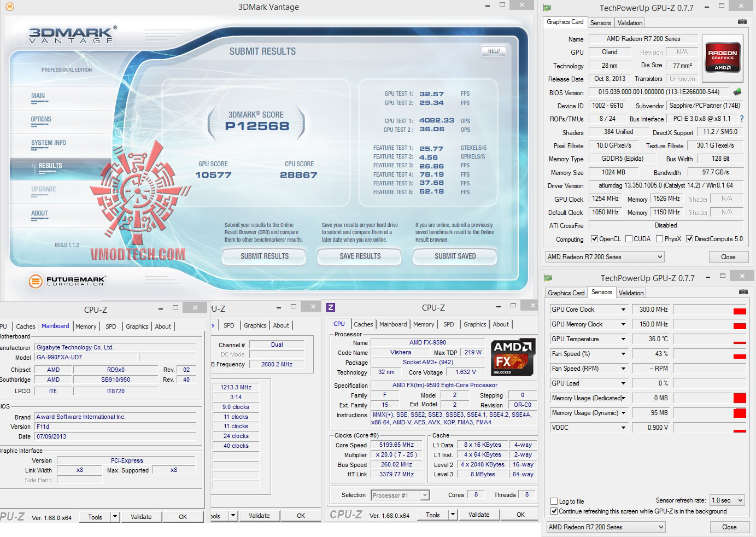Click the Save Results button
The height and width of the screenshot is (537, 756).
360,256
